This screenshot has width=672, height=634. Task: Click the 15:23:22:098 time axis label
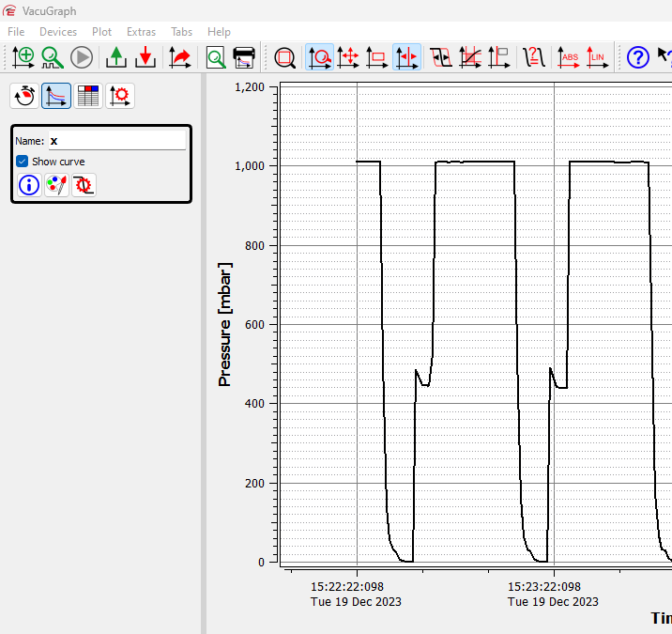(544, 587)
